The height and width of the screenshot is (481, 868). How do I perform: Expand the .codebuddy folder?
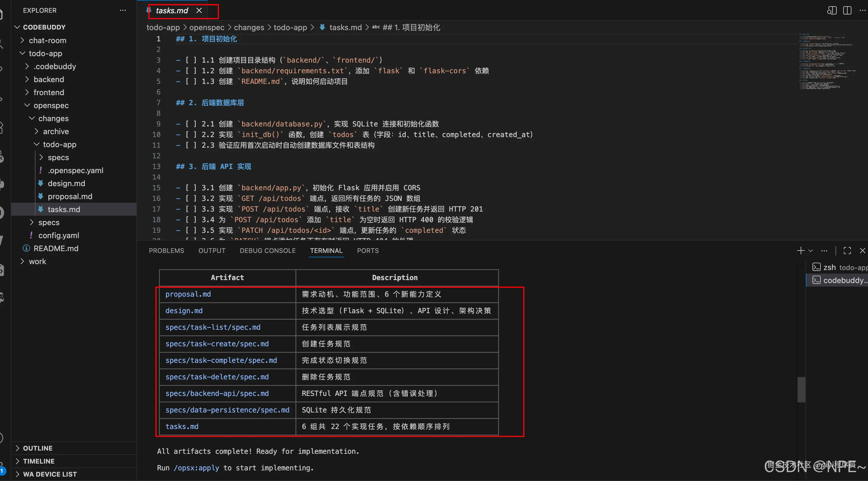pyautogui.click(x=55, y=66)
